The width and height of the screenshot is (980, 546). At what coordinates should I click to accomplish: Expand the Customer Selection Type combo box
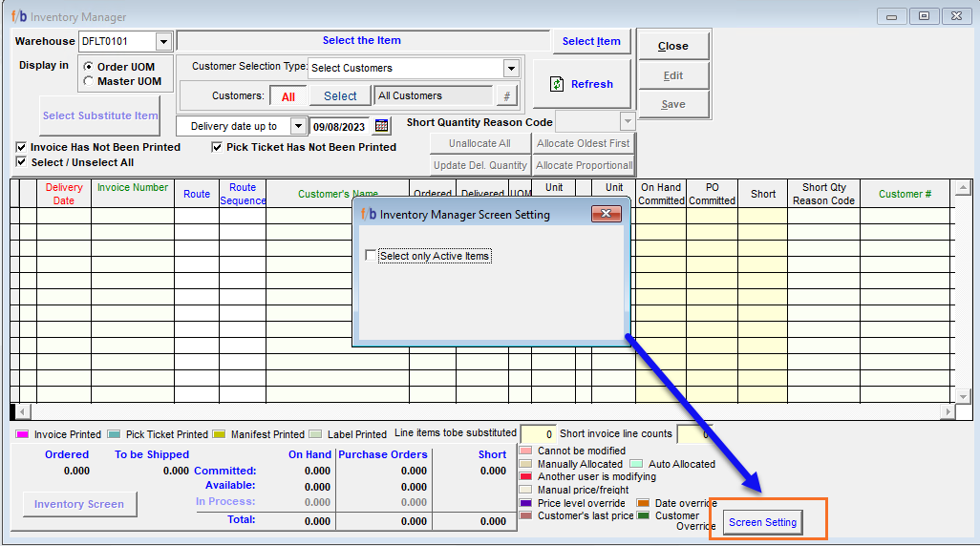[511, 68]
